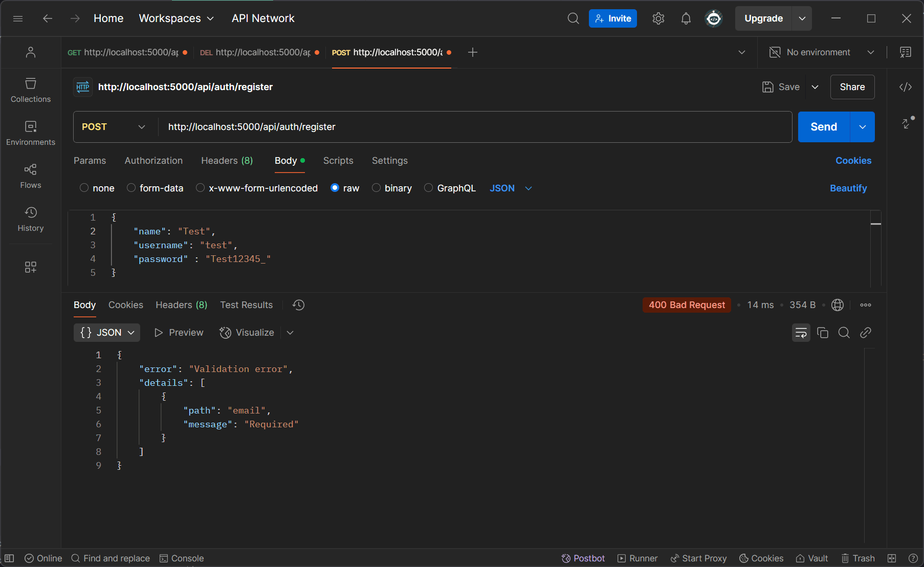The width and height of the screenshot is (924, 567).
Task: Expand the Visualize options chevron
Action: pyautogui.click(x=290, y=333)
